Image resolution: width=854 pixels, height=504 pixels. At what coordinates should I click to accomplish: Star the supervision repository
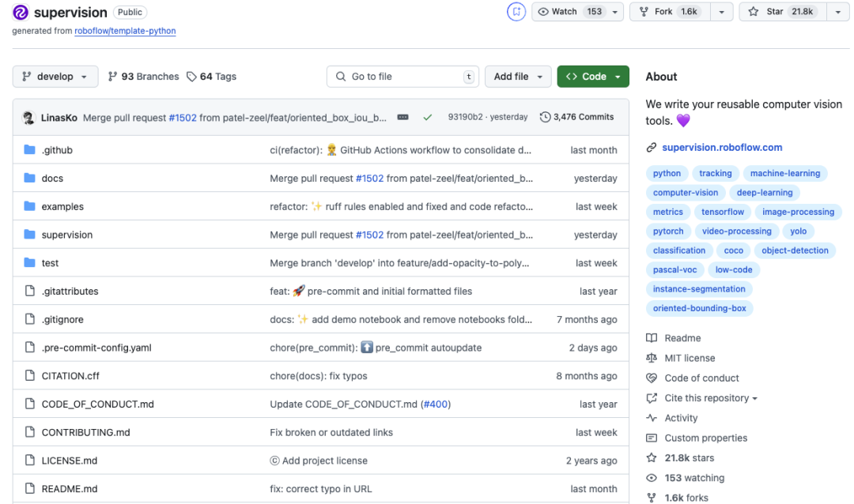(x=783, y=11)
